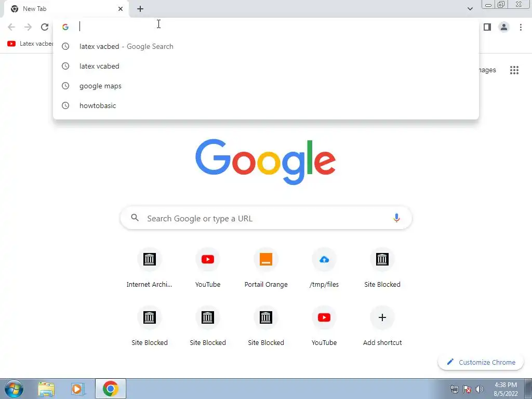This screenshot has height=399, width=532.
Task: Open the side panel icon
Action: coord(487,27)
